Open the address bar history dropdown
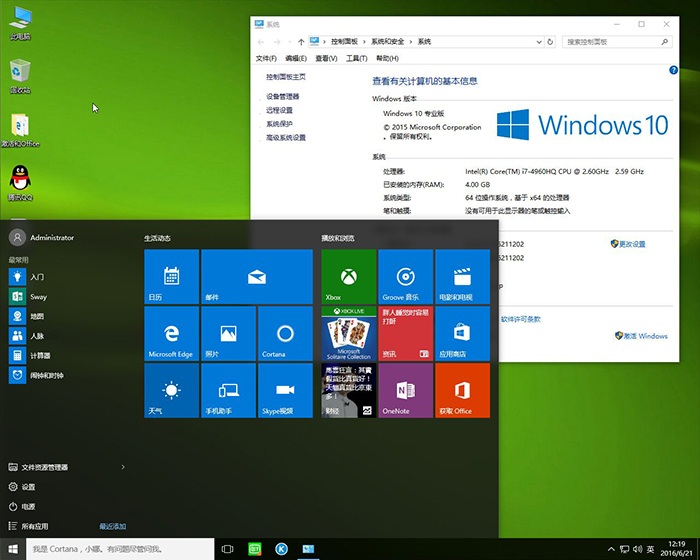The height and width of the screenshot is (560, 700). (538, 42)
